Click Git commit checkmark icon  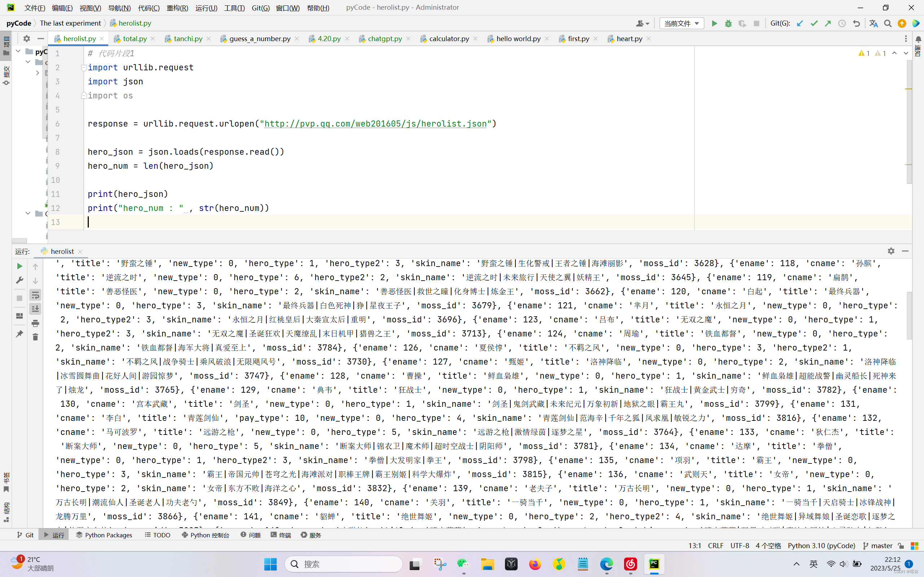(x=814, y=24)
